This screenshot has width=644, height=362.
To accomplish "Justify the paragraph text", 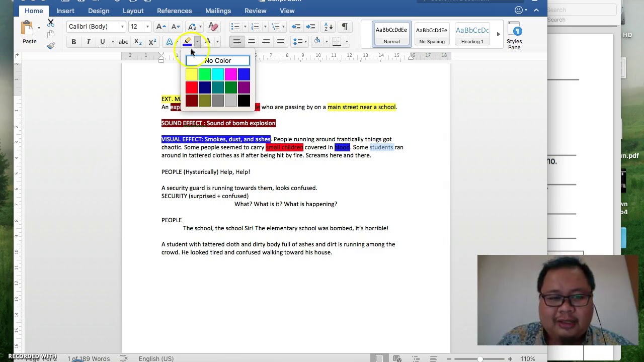I will click(281, 42).
